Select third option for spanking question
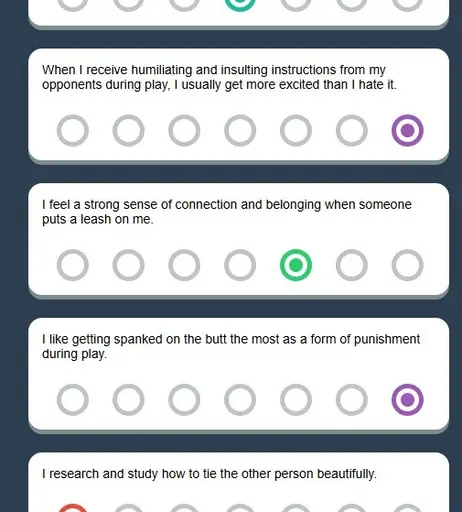Image resolution: width=462 pixels, height=512 pixels. click(x=184, y=400)
